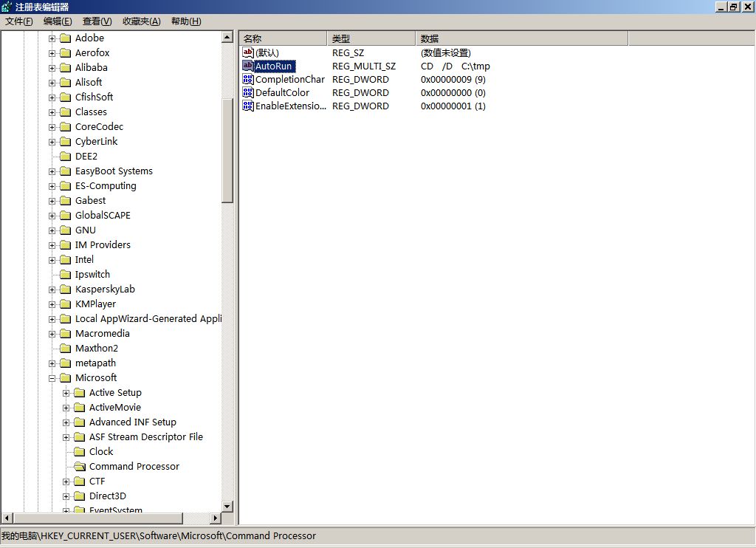Click the DefaultColor binary value icon
The image size is (756, 548).
coord(248,92)
